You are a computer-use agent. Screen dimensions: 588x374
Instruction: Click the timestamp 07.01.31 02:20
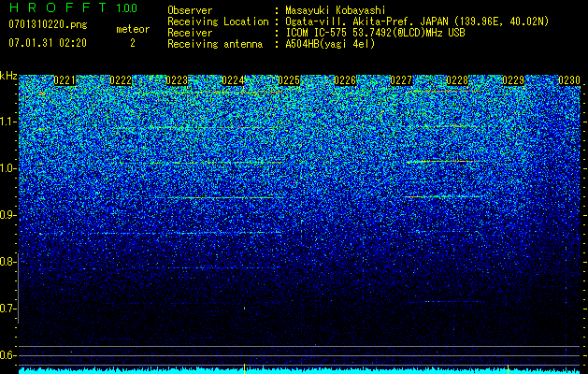tap(48, 43)
